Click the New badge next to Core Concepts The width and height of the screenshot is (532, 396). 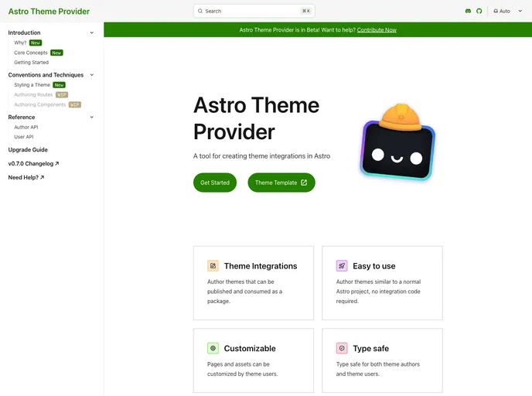(56, 53)
